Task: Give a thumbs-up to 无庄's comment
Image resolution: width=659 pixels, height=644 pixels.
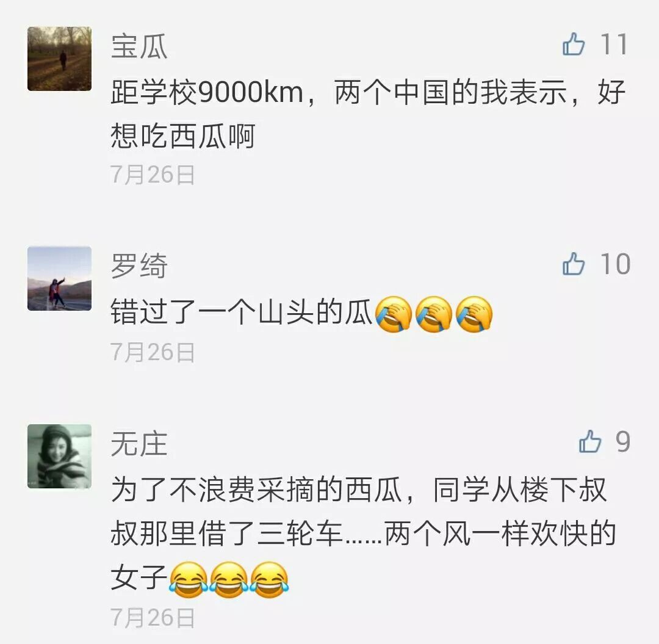Action: pyautogui.click(x=589, y=441)
